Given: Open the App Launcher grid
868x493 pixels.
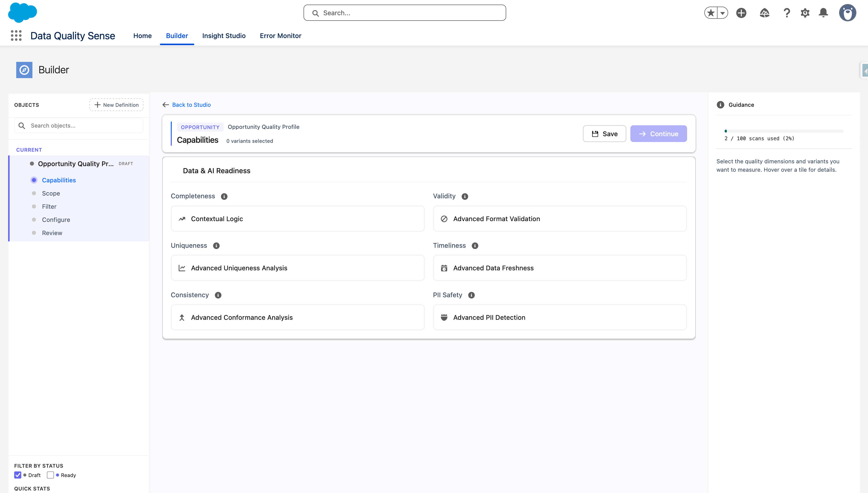Looking at the screenshot, I should 16,36.
